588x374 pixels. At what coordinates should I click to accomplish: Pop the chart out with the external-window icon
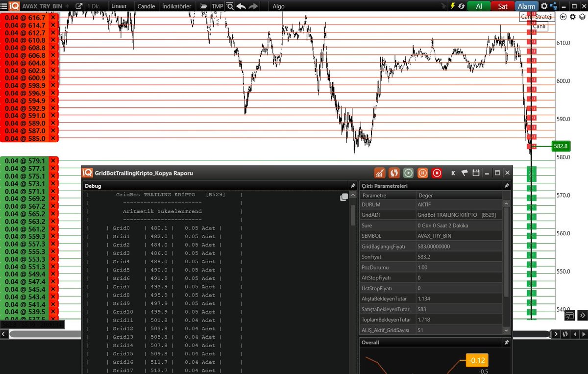pyautogui.click(x=79, y=6)
